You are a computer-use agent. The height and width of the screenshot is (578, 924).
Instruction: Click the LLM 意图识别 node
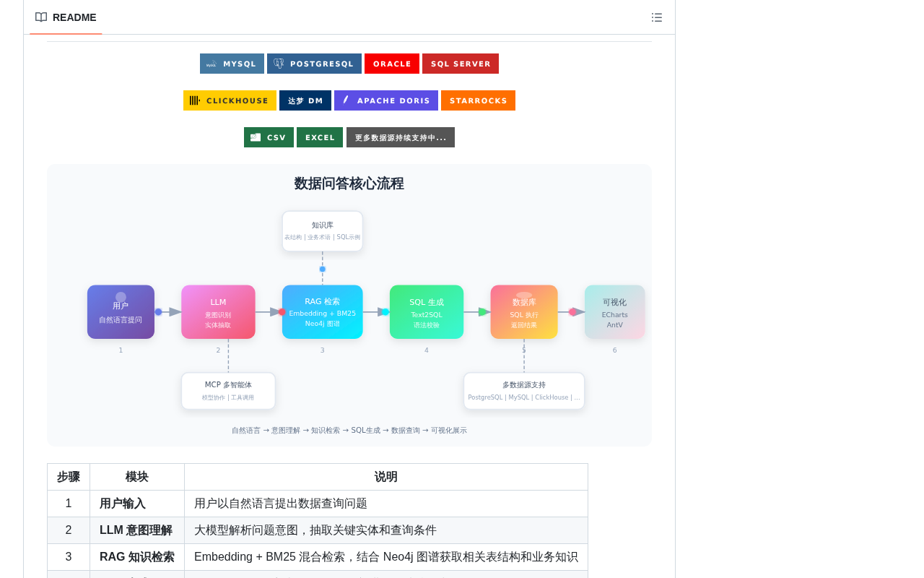click(x=218, y=312)
